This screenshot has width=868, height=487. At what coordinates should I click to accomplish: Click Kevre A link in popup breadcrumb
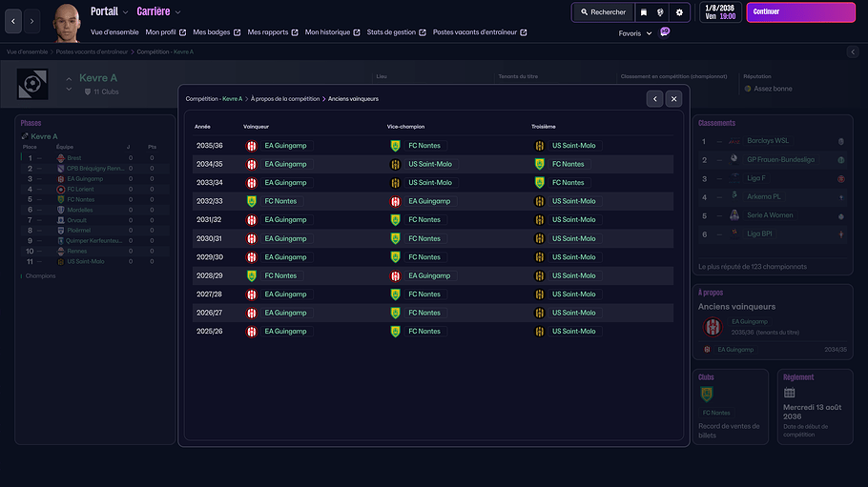click(x=232, y=99)
